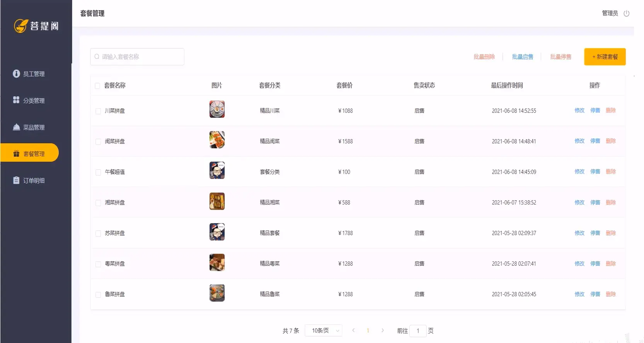Click the 新建套餐 button
Viewport: 644px width, 343px height.
click(605, 57)
